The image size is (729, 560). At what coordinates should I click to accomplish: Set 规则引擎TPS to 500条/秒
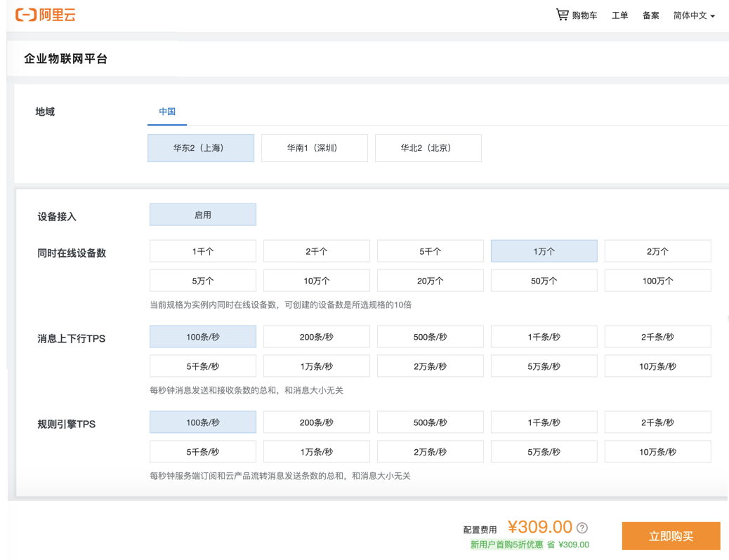pos(431,422)
